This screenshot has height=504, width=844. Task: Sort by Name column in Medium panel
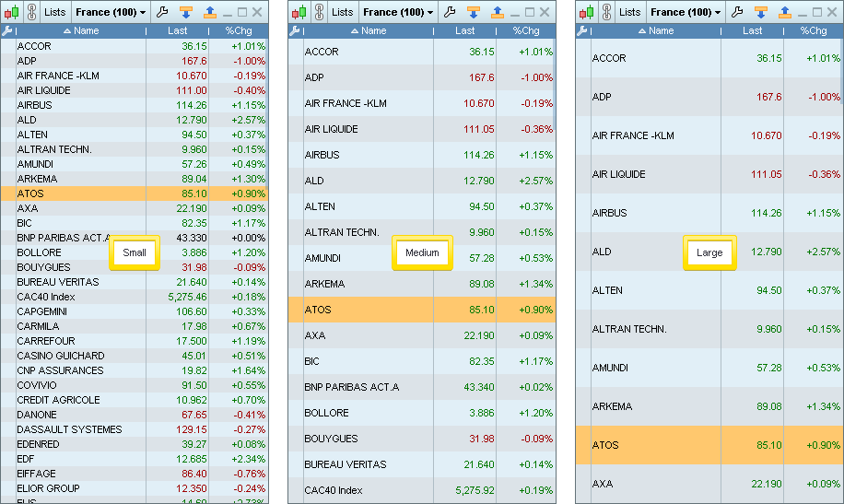369,30
